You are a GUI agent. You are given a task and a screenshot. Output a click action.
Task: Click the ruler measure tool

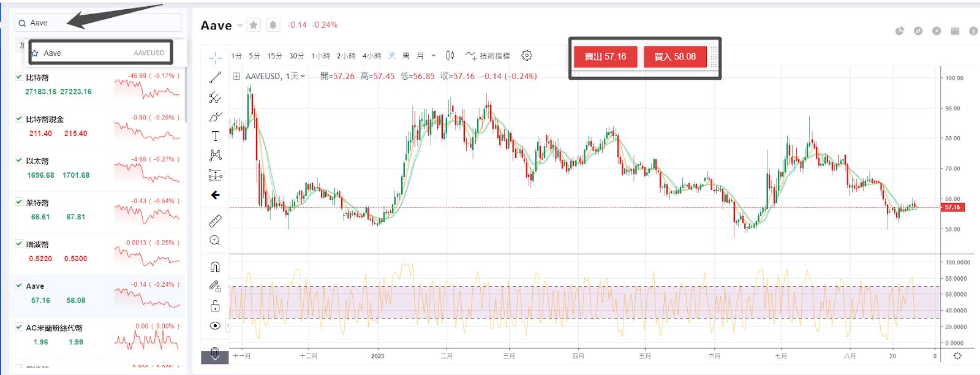pos(215,221)
